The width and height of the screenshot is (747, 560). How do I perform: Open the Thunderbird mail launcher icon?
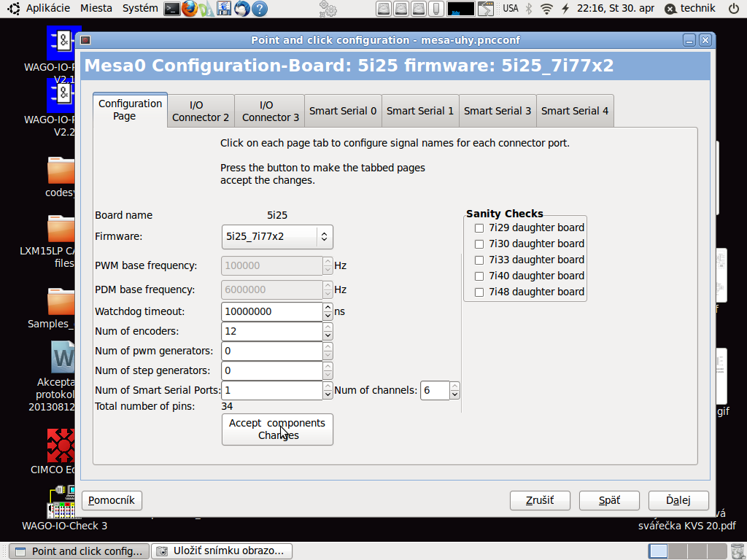[241, 9]
